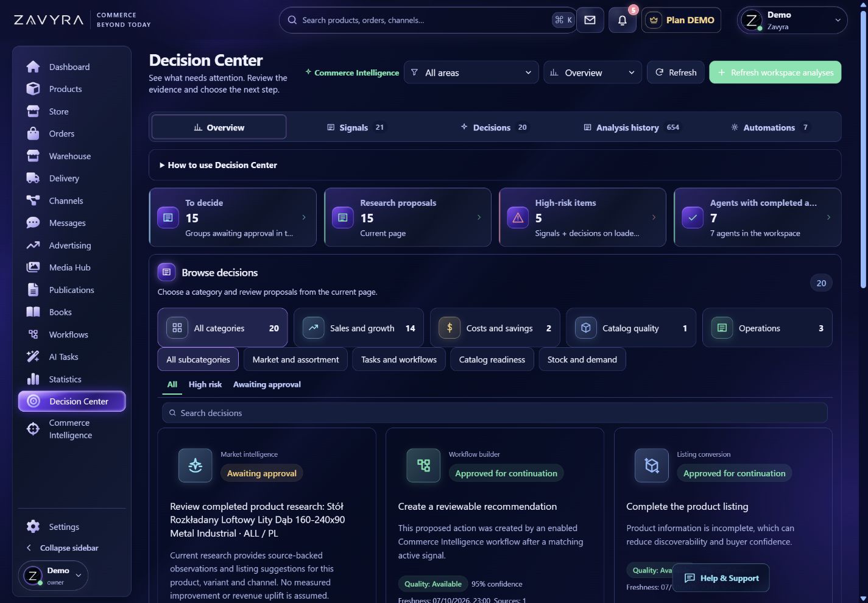The height and width of the screenshot is (603, 868).
Task: Select the Operations category filter
Action: (767, 328)
